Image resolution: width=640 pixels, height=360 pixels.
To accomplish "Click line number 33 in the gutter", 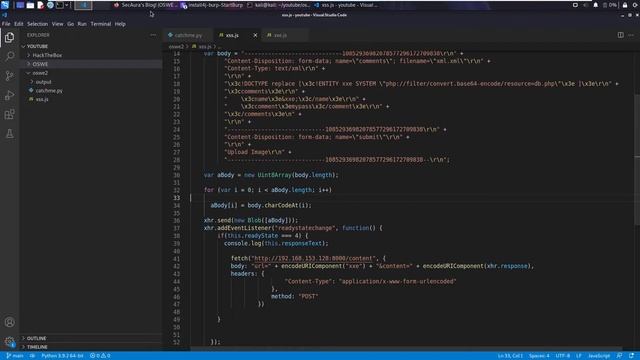I will [x=176, y=198].
